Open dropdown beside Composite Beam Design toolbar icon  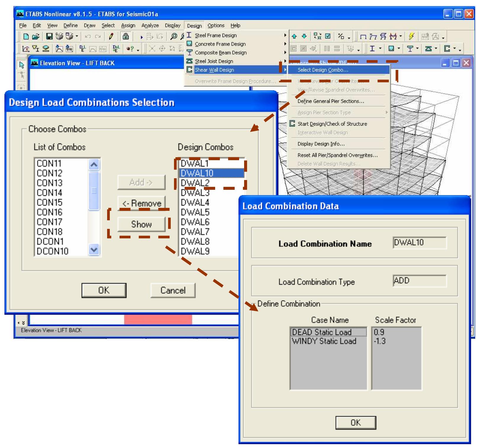[418, 49]
